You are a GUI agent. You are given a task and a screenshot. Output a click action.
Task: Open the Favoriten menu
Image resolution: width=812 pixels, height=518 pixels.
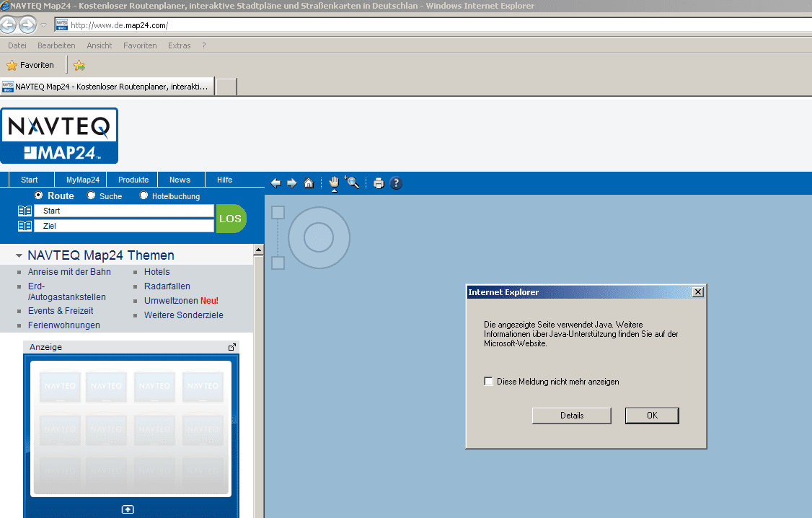pyautogui.click(x=140, y=45)
